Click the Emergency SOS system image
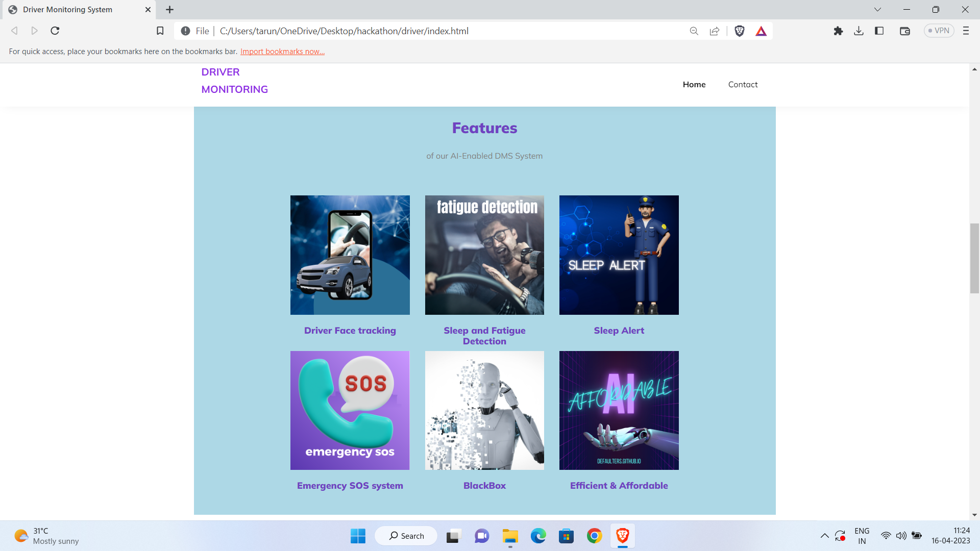Viewport: 980px width, 551px height. [x=350, y=410]
